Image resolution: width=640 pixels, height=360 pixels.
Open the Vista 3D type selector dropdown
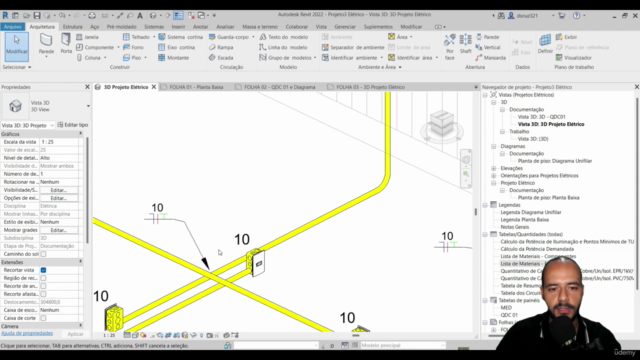(88, 106)
